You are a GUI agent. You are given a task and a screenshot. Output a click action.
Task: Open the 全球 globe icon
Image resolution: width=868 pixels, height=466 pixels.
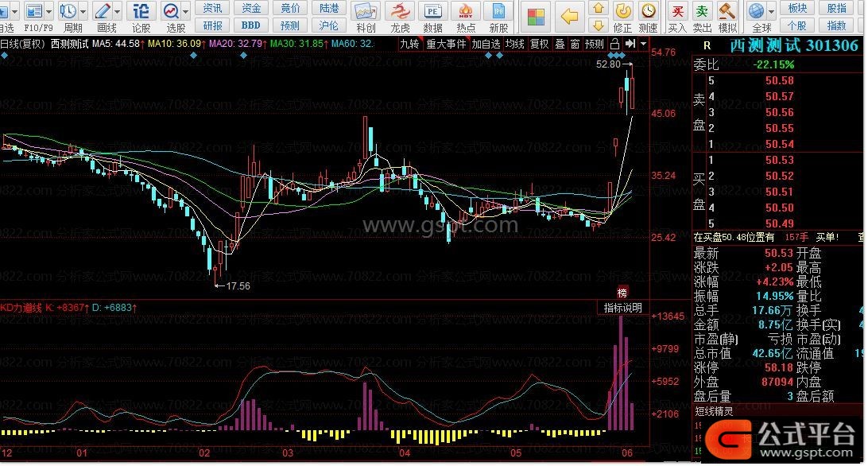pos(756,11)
